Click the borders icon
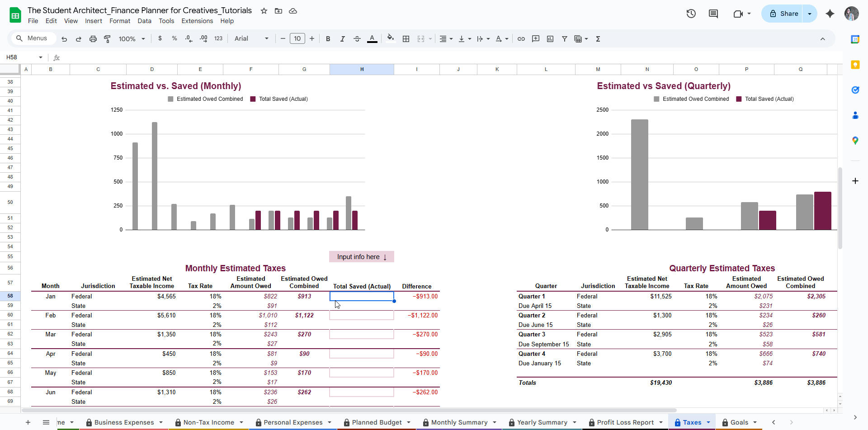This screenshot has width=868, height=430. (406, 39)
